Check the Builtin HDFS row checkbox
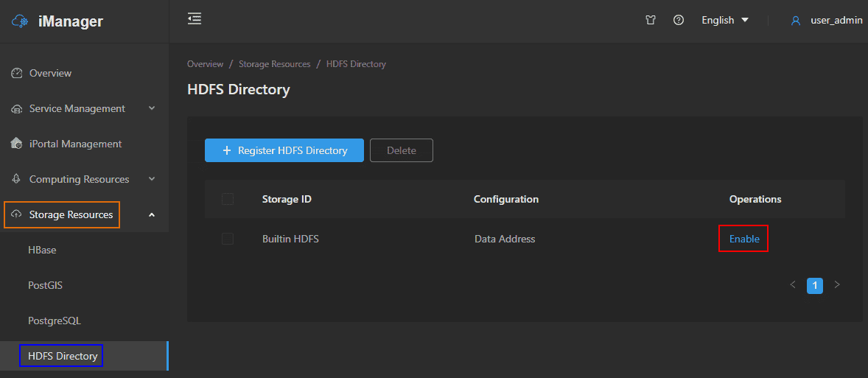The width and height of the screenshot is (868, 378). (228, 239)
